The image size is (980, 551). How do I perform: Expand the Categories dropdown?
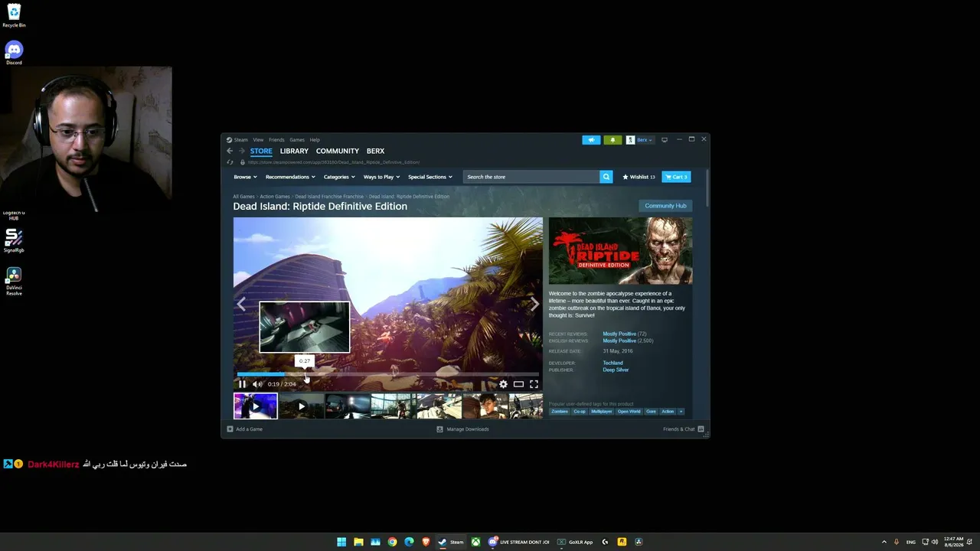339,177
